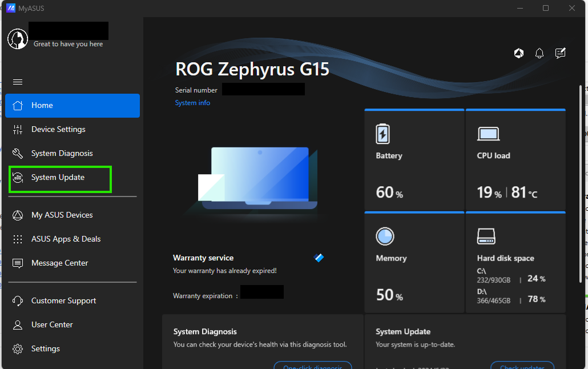Click 'ROG Zephyrus G15' device name
The height and width of the screenshot is (369, 588).
click(252, 69)
